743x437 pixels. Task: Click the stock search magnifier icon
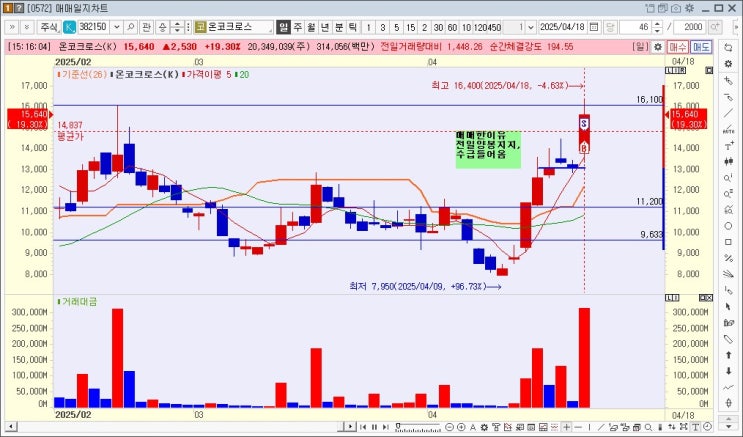(131, 27)
